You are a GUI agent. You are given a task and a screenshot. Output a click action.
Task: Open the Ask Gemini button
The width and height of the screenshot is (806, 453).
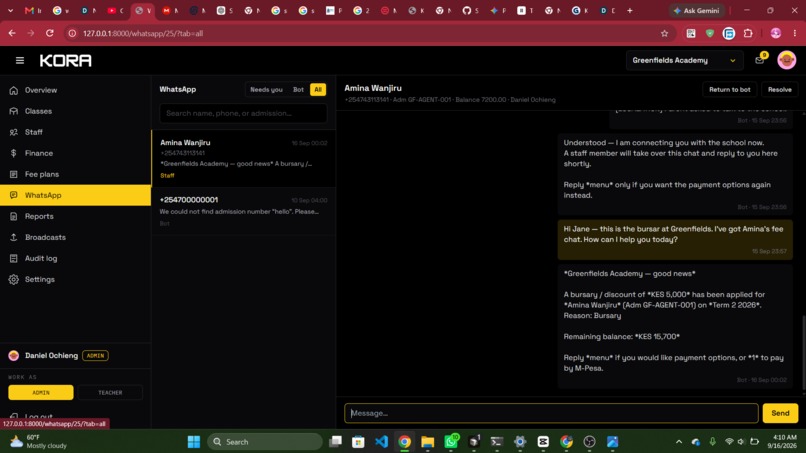[x=697, y=11]
